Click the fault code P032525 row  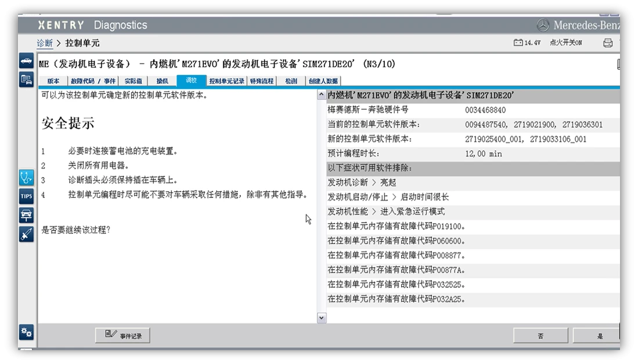pos(473,284)
